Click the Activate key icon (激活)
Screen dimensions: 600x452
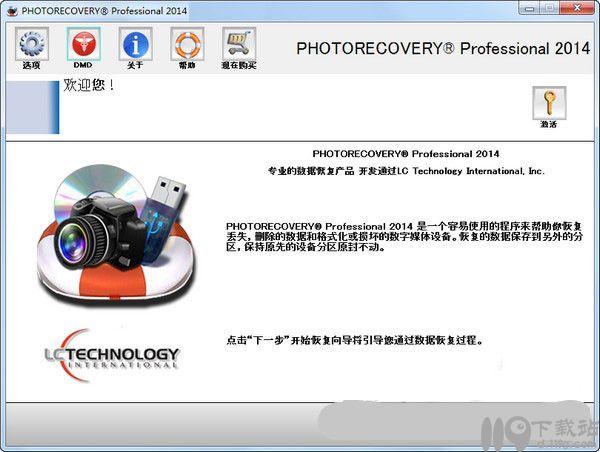coord(549,103)
